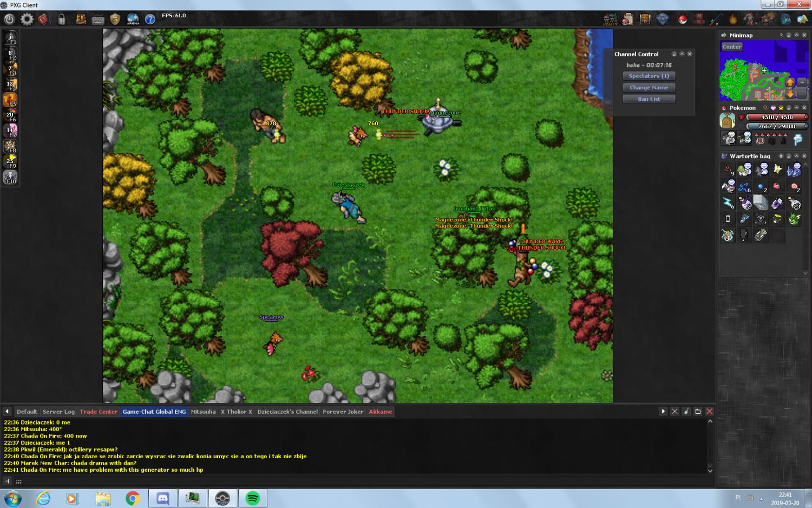Click the power logout icon

[9, 19]
